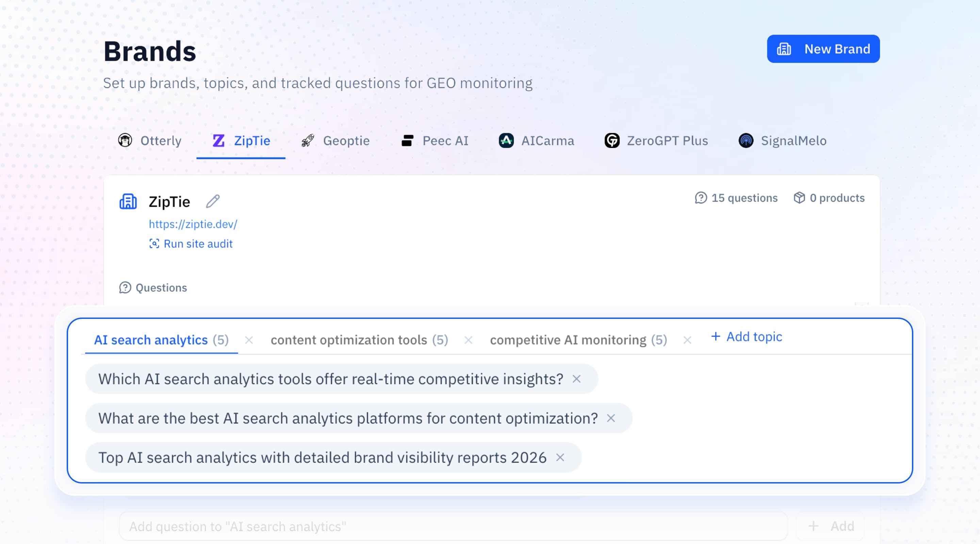Open the competitive AI monitoring topic
The image size is (980, 544).
(578, 340)
